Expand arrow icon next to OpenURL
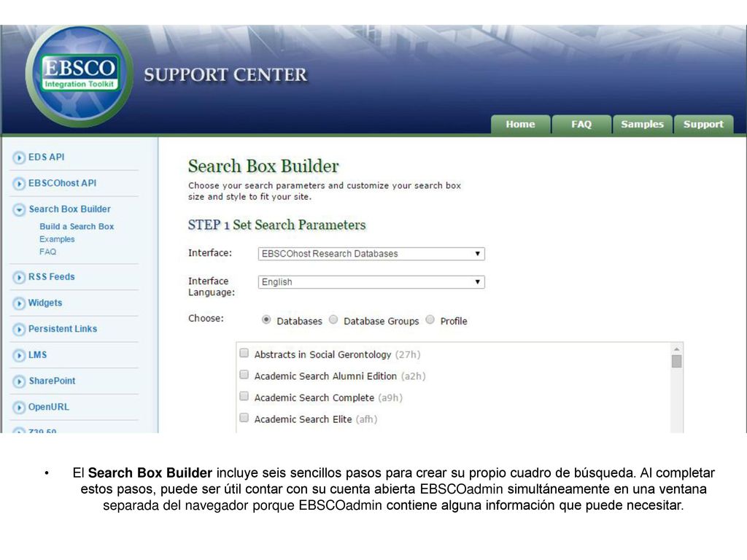Screen dimensions: 747x560 click(19, 408)
